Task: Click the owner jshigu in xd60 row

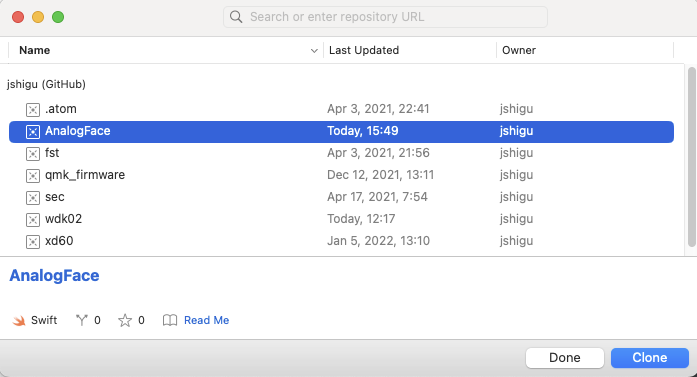Action: pyautogui.click(x=516, y=241)
